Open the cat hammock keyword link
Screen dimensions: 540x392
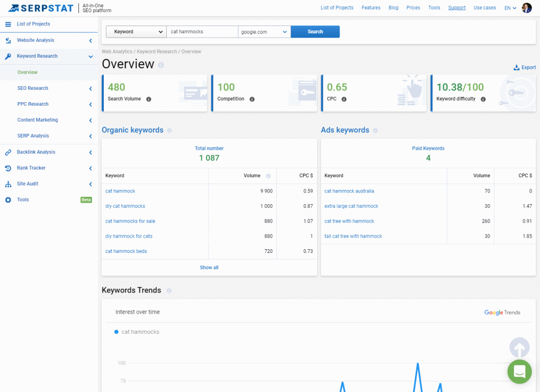pyautogui.click(x=120, y=191)
